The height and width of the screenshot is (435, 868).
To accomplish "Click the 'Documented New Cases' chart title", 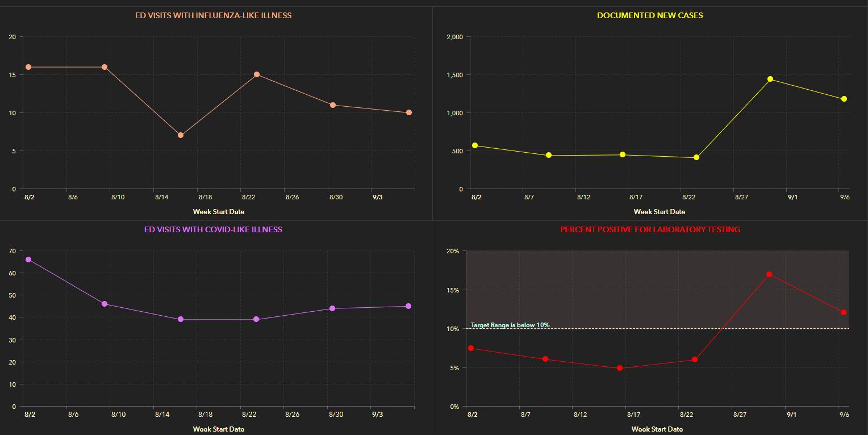I will click(650, 15).
